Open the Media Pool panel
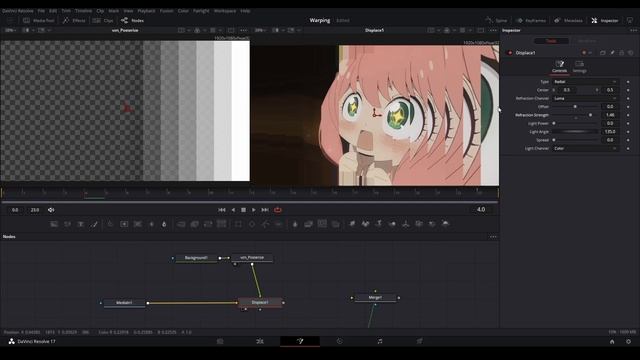This screenshot has height=360, width=640. pos(39,20)
